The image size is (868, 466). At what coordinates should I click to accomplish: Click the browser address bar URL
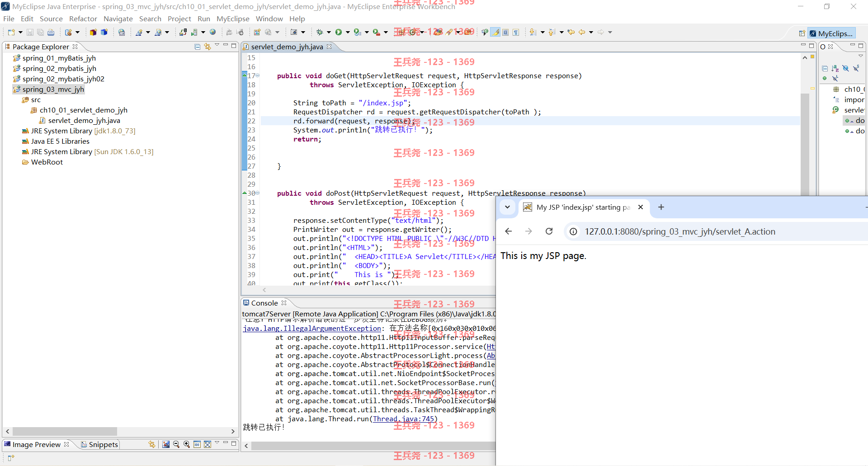tap(680, 231)
